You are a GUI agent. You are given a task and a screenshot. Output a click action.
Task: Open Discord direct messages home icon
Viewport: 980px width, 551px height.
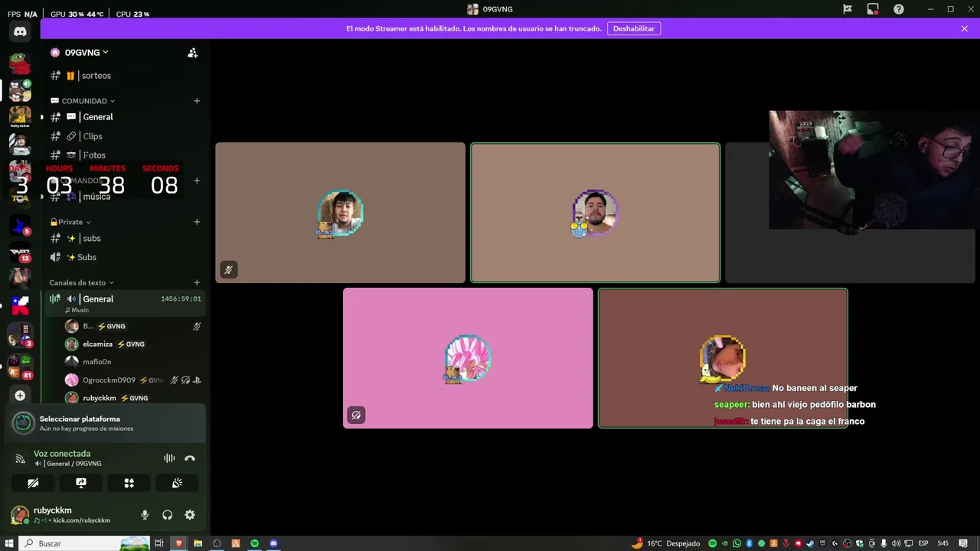click(20, 32)
